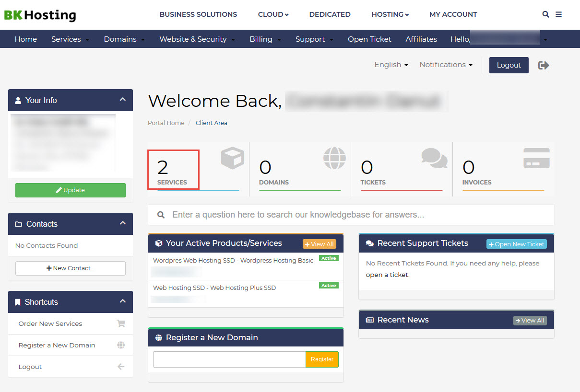
Task: Collapse the Your Info panel chevron
Action: (123, 100)
